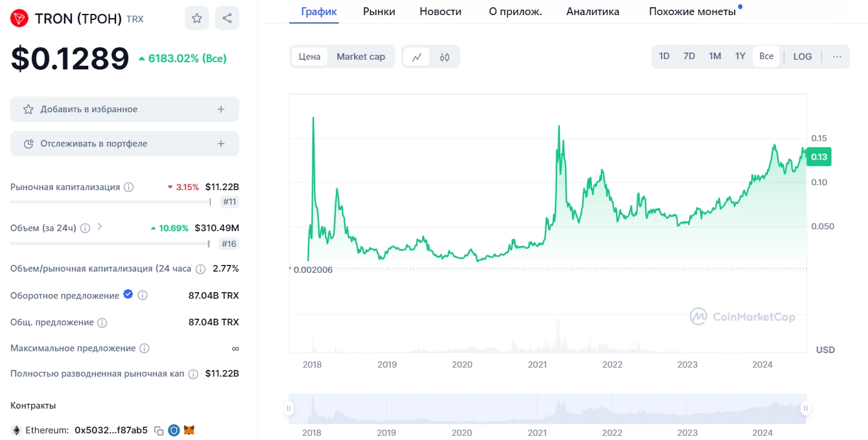Viewport: 868px width, 440px height.
Task: Open the Рынки tab
Action: click(x=379, y=11)
